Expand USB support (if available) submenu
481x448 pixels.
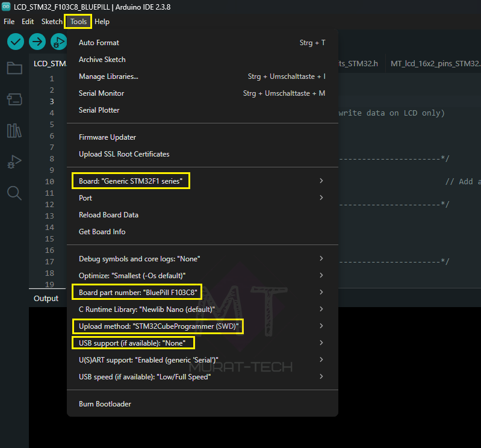[202, 343]
